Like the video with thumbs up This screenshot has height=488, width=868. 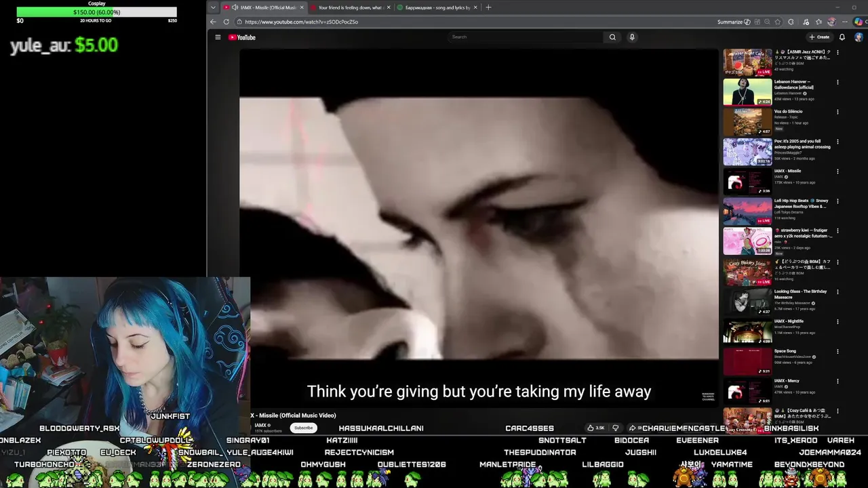595,428
